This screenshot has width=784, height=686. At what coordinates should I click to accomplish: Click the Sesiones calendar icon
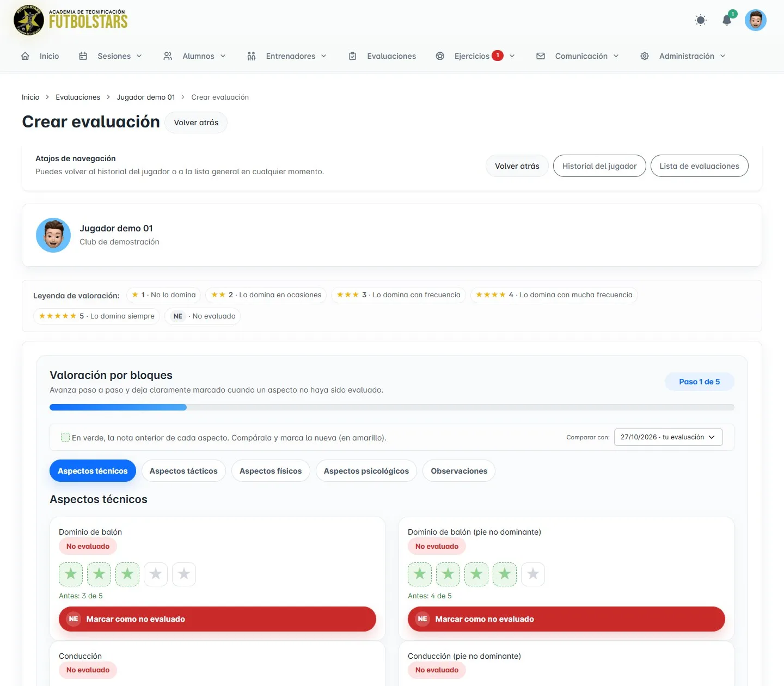point(83,56)
